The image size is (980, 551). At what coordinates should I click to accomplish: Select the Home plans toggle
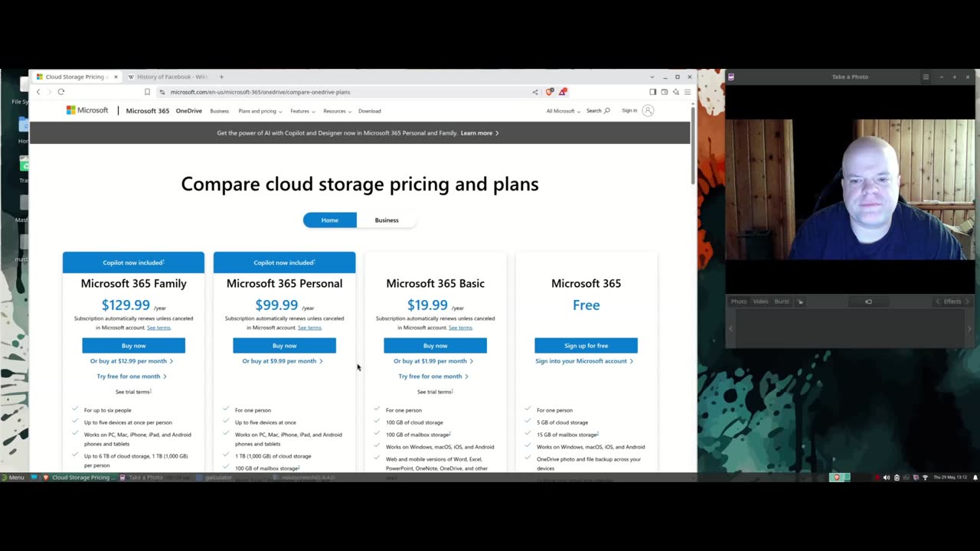pyautogui.click(x=329, y=220)
